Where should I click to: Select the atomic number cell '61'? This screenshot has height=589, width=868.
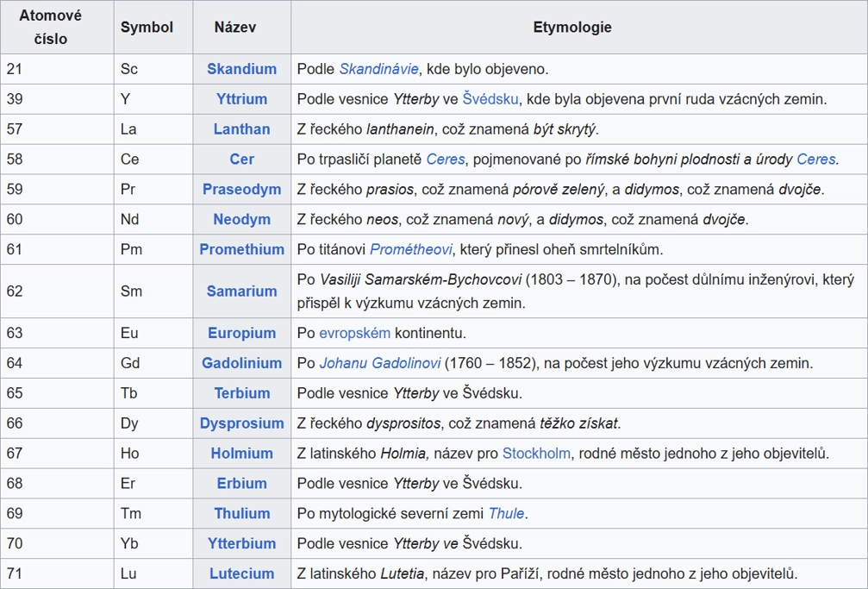[57, 248]
